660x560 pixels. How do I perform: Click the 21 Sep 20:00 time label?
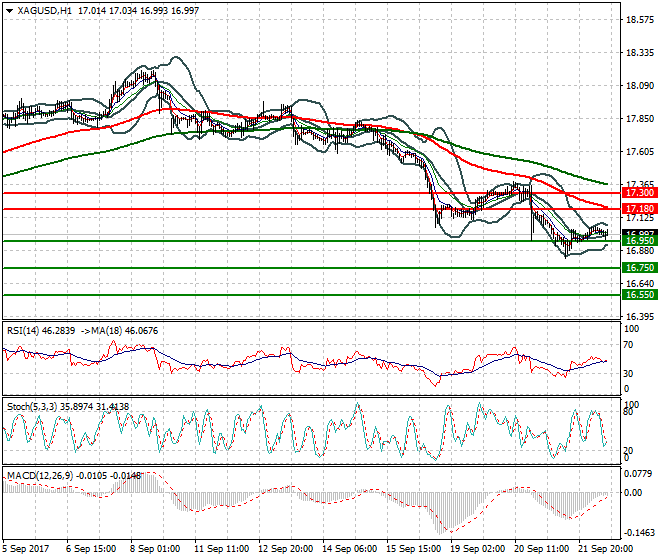click(x=605, y=549)
